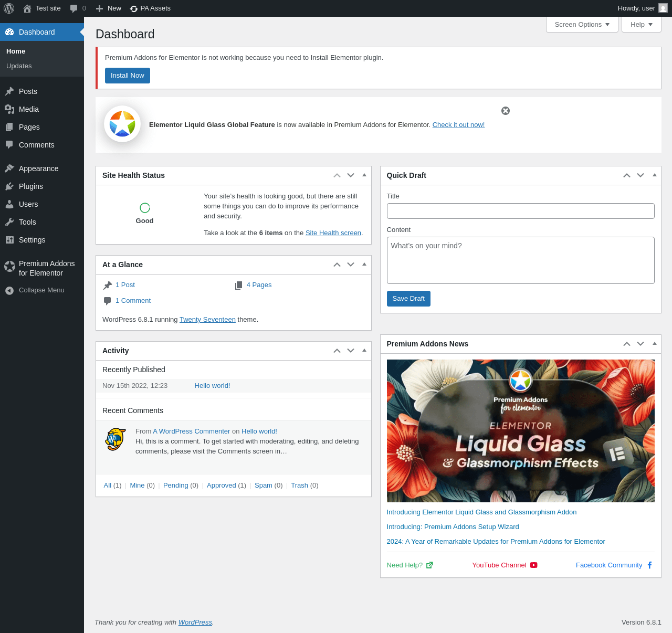Viewport: 672px width, 633px height.
Task: Click the Plugins plug icon in sidebar
Action: [x=9, y=186]
